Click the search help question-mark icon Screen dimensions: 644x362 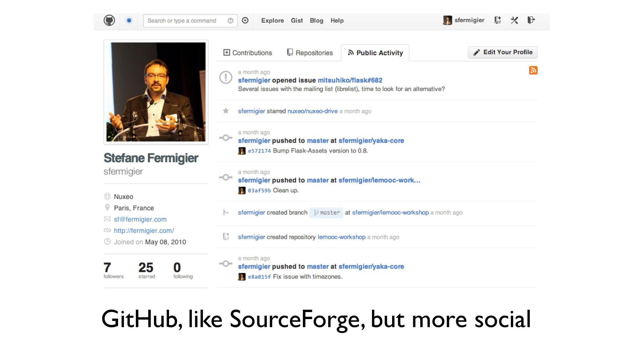(x=230, y=21)
